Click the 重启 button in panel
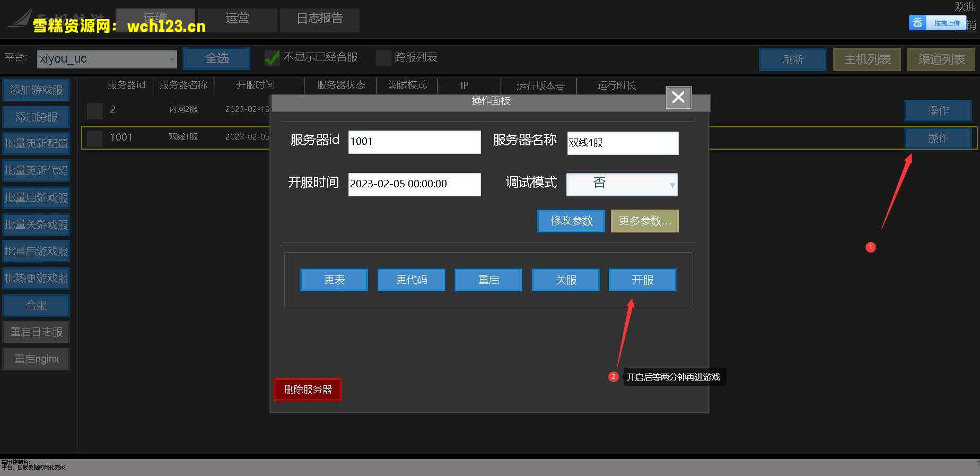The height and width of the screenshot is (476, 980). point(488,280)
